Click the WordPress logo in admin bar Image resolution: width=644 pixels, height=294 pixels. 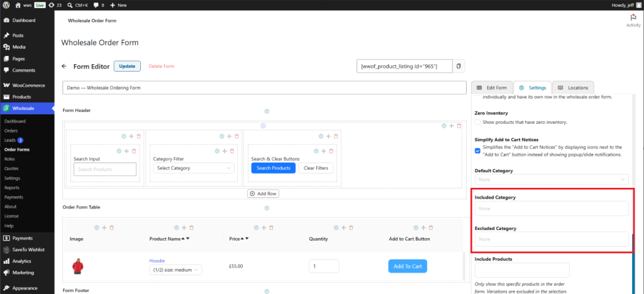click(x=6, y=5)
